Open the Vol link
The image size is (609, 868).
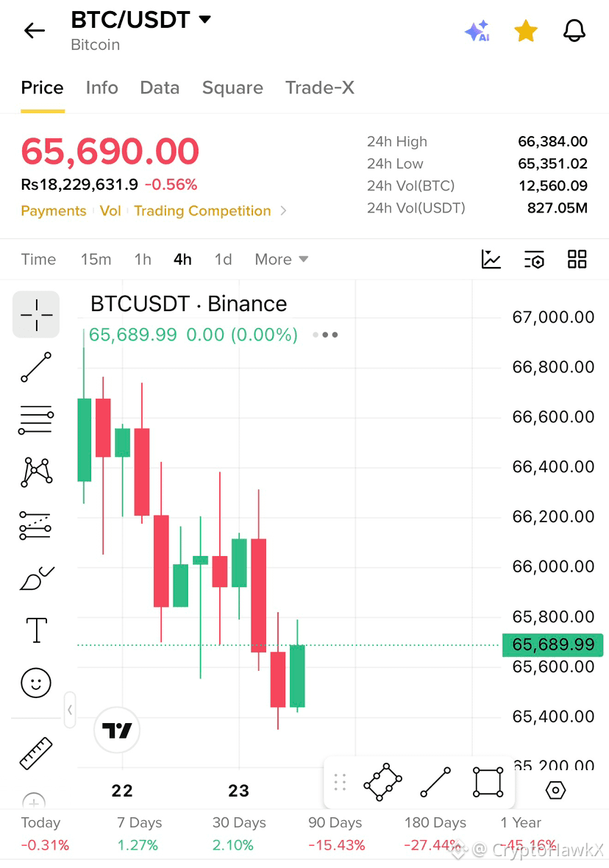point(110,211)
